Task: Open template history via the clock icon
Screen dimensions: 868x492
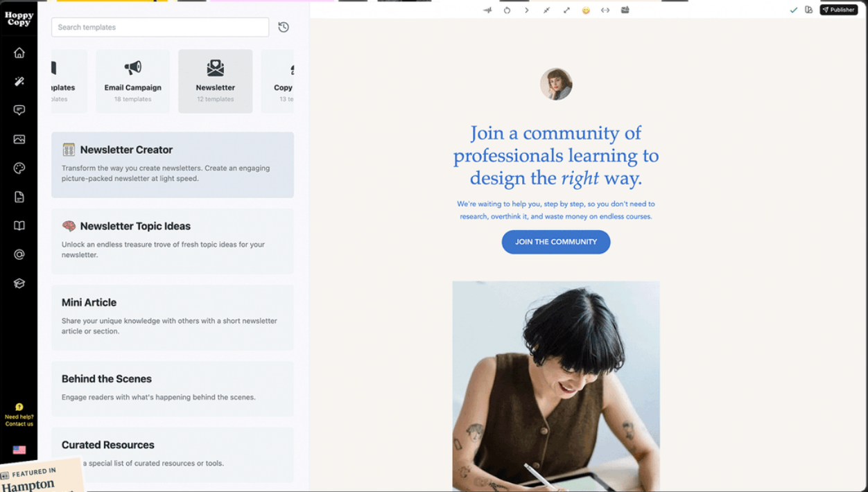Action: click(x=284, y=27)
